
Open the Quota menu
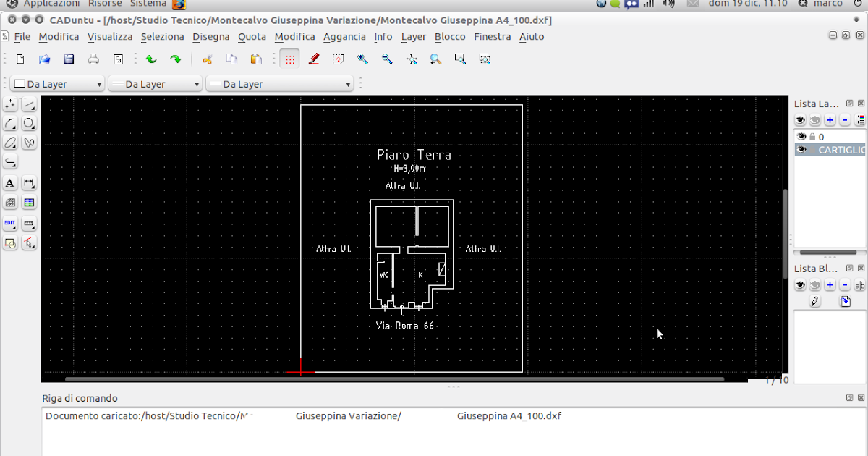[x=252, y=36]
